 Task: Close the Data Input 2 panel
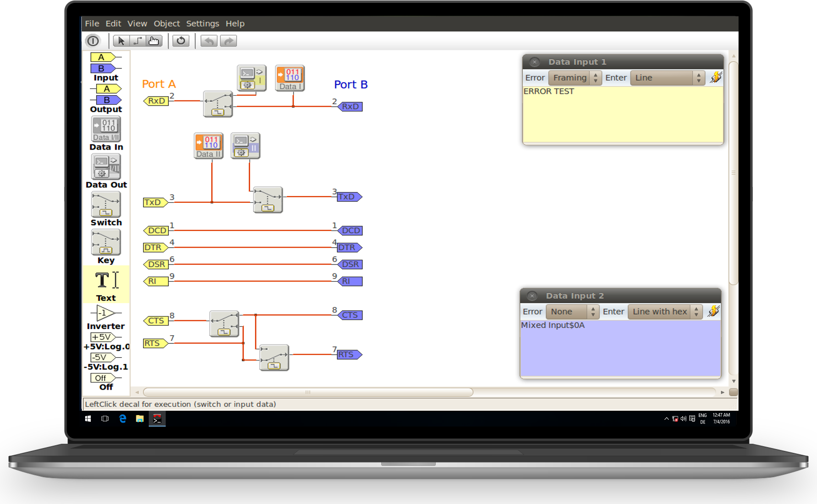coord(532,296)
